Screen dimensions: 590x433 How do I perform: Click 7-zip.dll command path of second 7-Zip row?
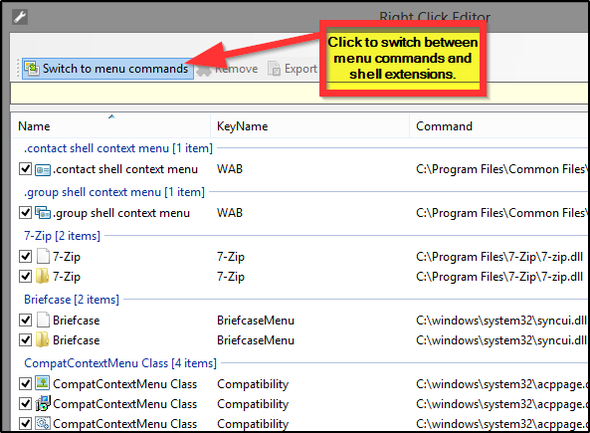click(499, 277)
